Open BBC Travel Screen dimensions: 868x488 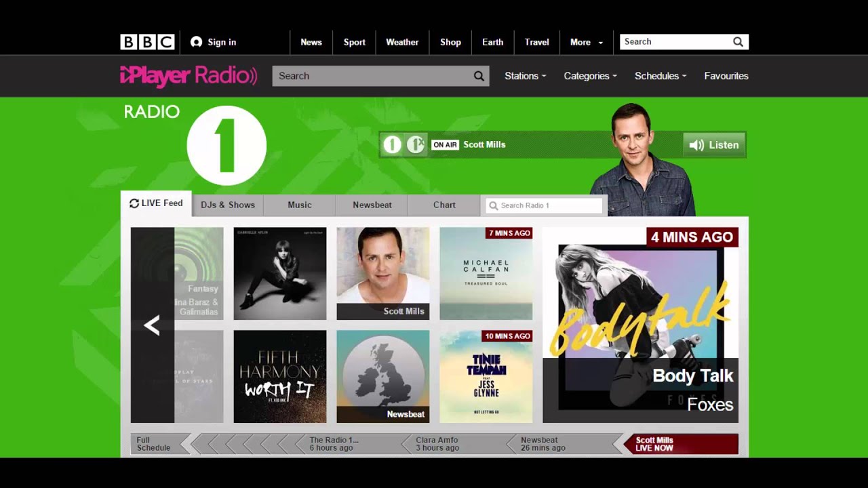(537, 42)
